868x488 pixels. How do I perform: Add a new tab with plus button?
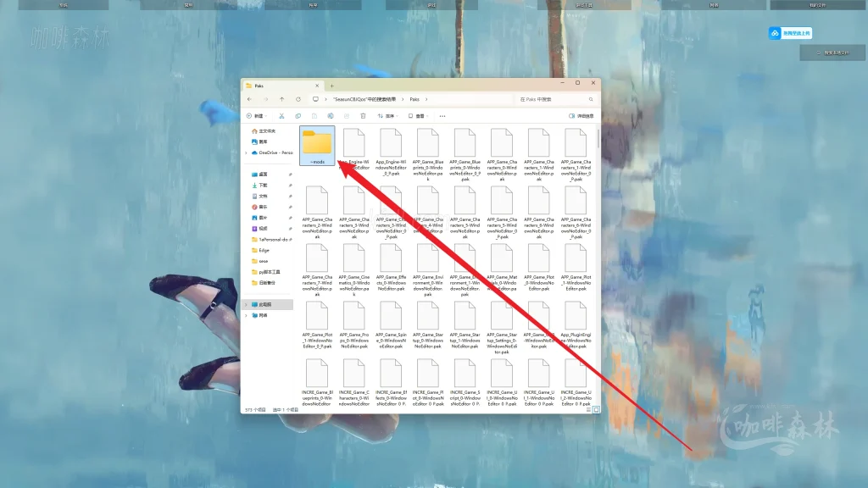point(331,86)
